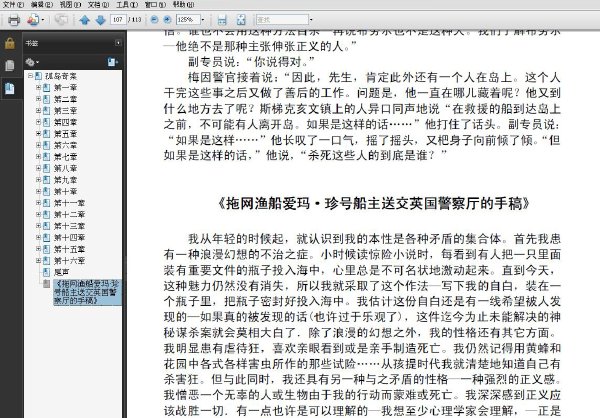The width and height of the screenshot is (600, 418).
Task: Open the 视图 menu
Action: (70, 5)
